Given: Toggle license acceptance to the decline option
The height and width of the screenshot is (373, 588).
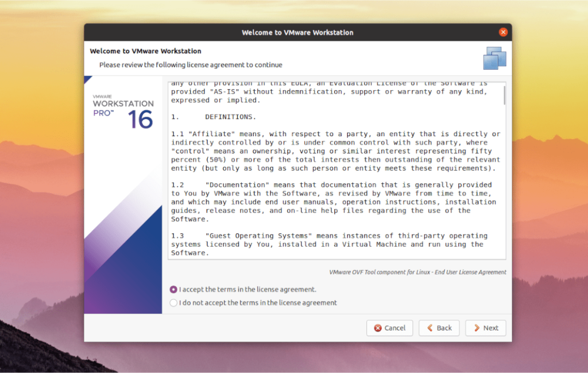Looking at the screenshot, I should [173, 302].
